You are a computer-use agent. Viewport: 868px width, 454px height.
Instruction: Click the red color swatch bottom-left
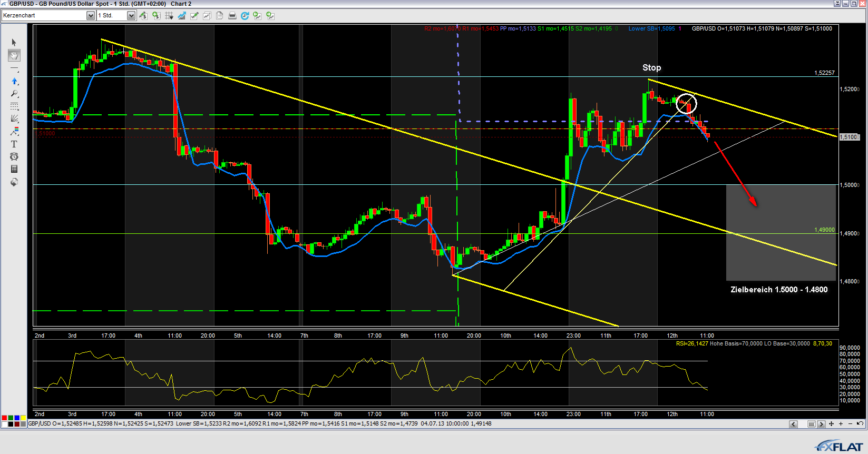tap(4, 418)
